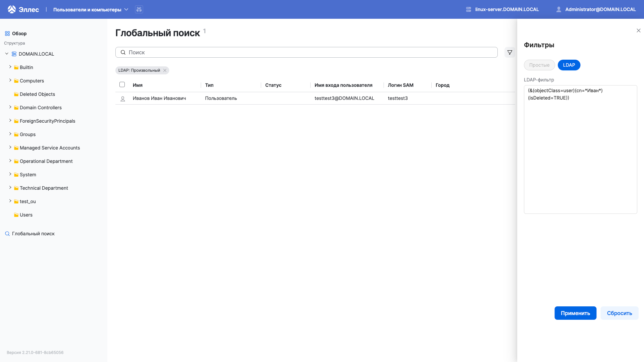
Task: Expand the Managed Service Accounts node
Action: 10,147
